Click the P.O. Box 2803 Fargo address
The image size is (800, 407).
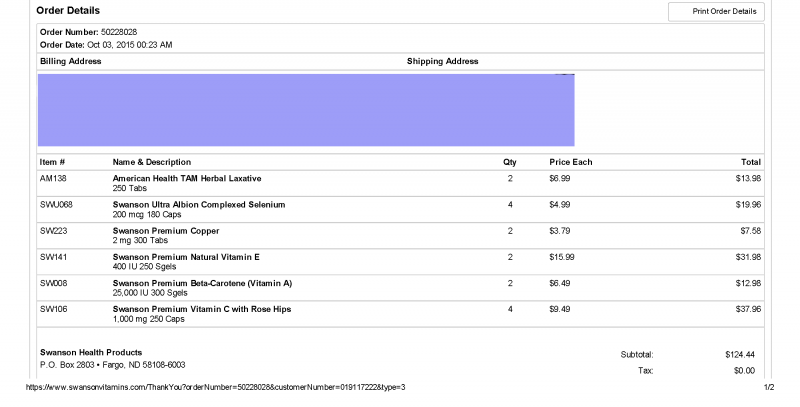112,365
